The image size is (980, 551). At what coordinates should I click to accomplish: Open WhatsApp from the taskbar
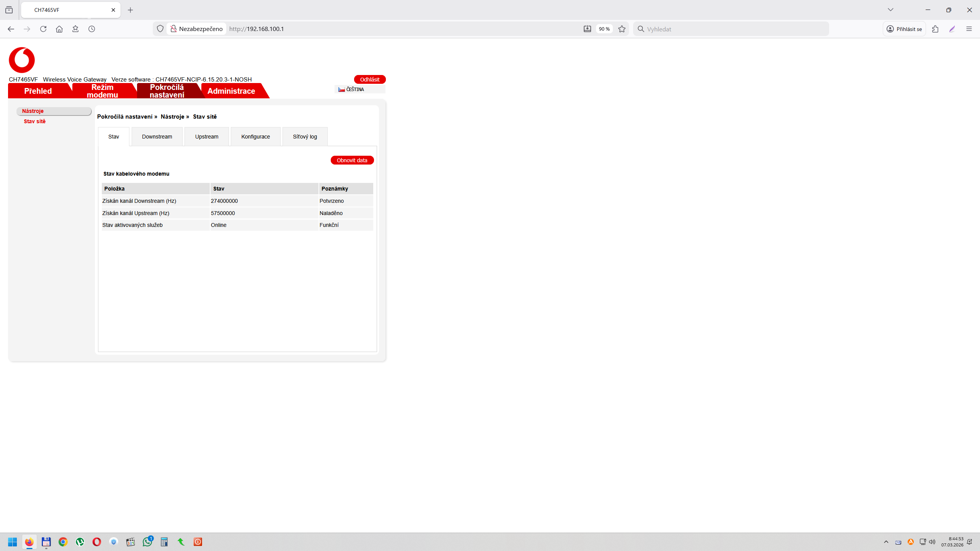pos(147,542)
